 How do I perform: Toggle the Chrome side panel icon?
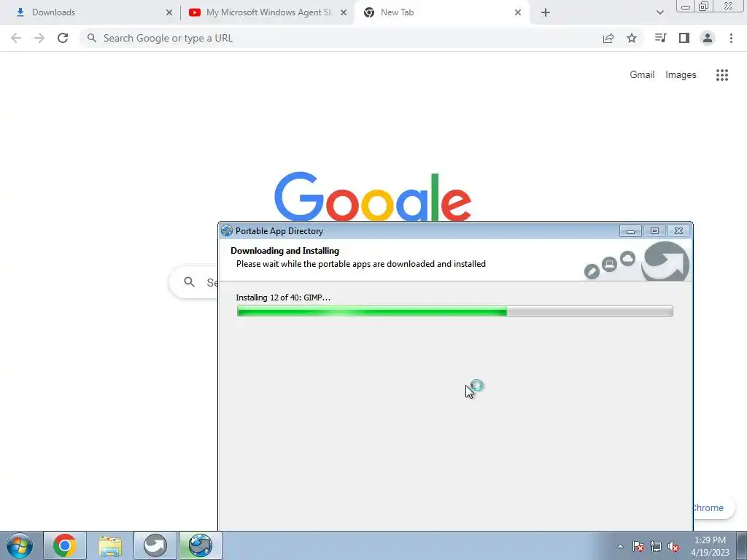click(x=684, y=38)
